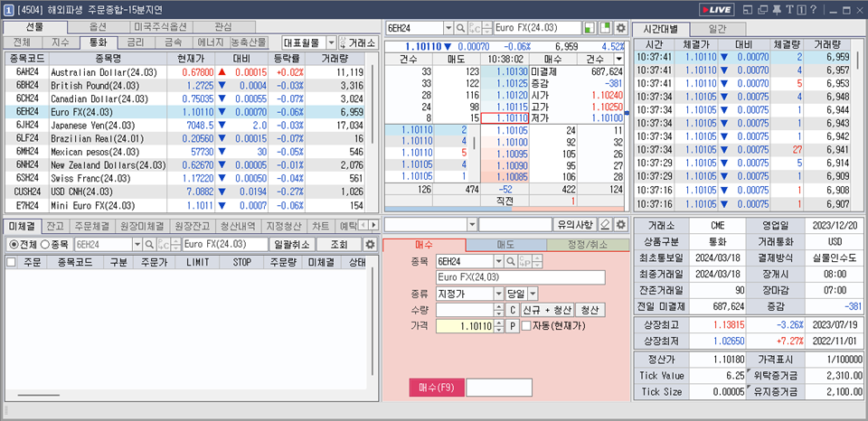
Task: Click the boxed number 1 icon in title bar
Action: (801, 9)
